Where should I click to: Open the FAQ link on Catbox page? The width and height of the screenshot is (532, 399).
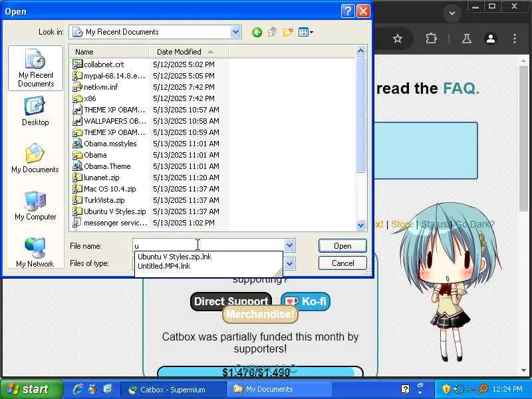(461, 88)
